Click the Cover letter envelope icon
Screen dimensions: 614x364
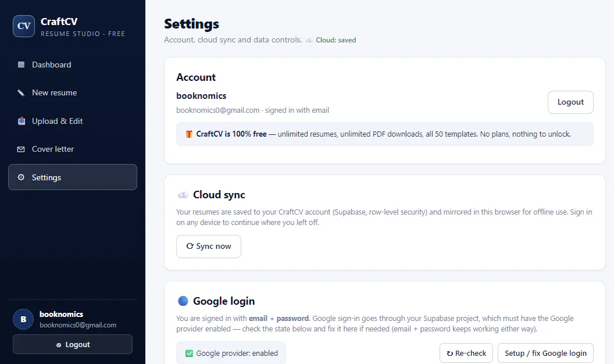point(21,149)
